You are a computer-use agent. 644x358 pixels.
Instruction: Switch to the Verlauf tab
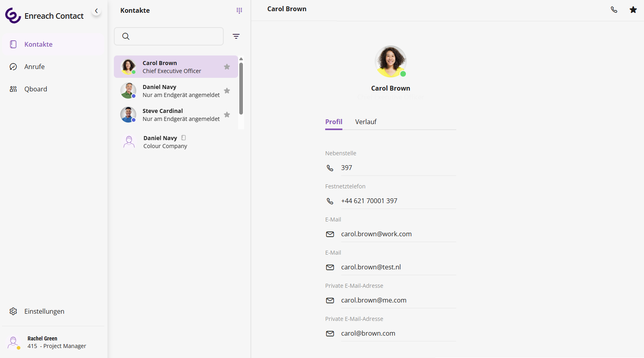(366, 122)
